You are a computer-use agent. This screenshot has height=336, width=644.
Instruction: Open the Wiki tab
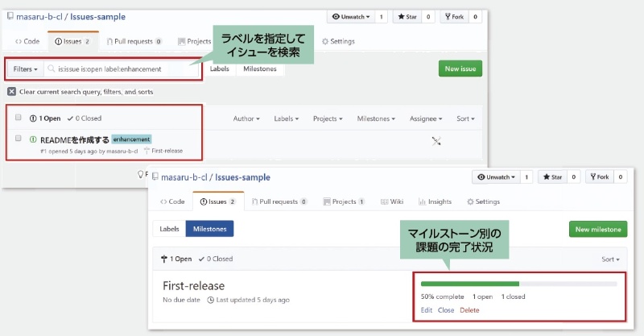point(392,202)
